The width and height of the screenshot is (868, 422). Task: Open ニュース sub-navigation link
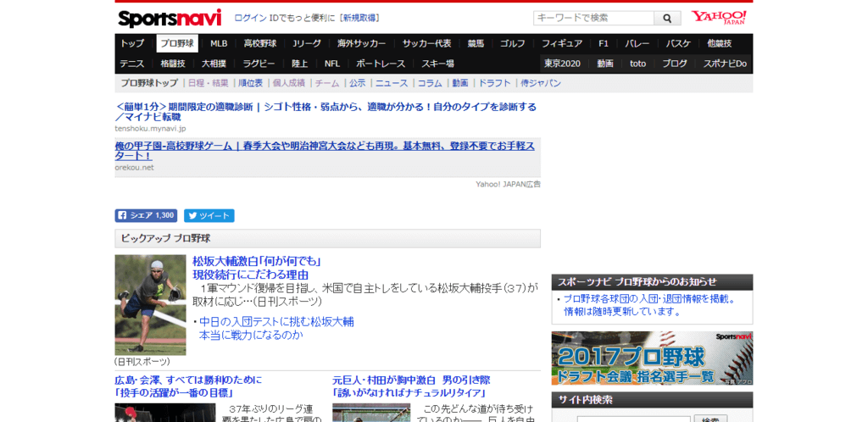[x=392, y=83]
